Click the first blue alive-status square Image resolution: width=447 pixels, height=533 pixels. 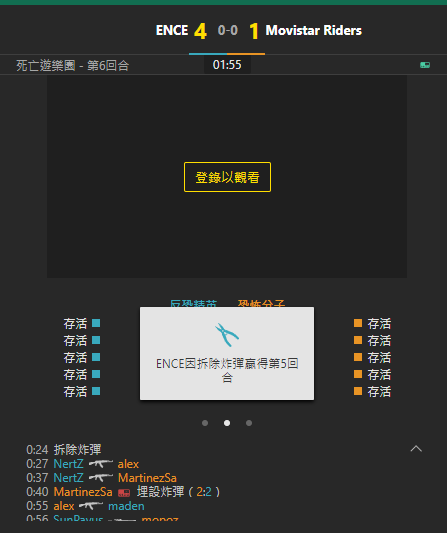click(96, 323)
